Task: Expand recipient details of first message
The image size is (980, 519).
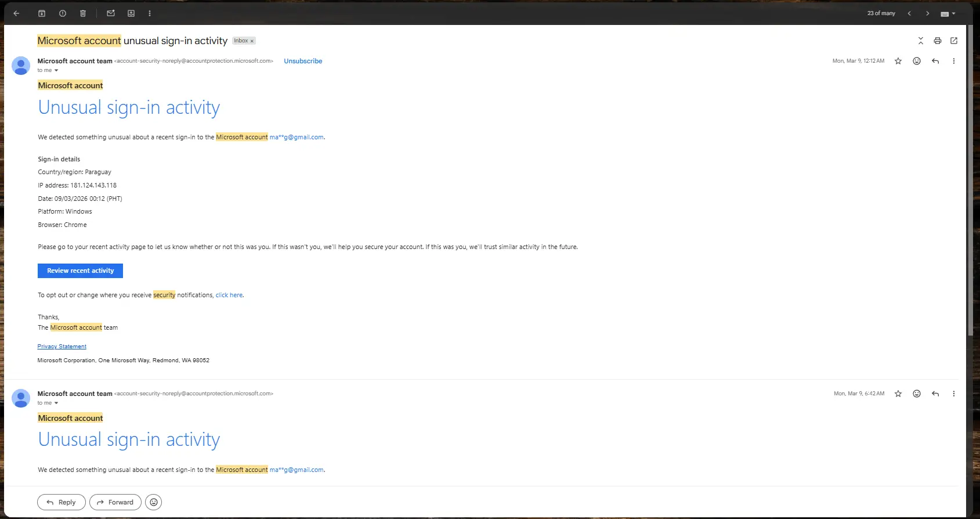Action: click(56, 70)
